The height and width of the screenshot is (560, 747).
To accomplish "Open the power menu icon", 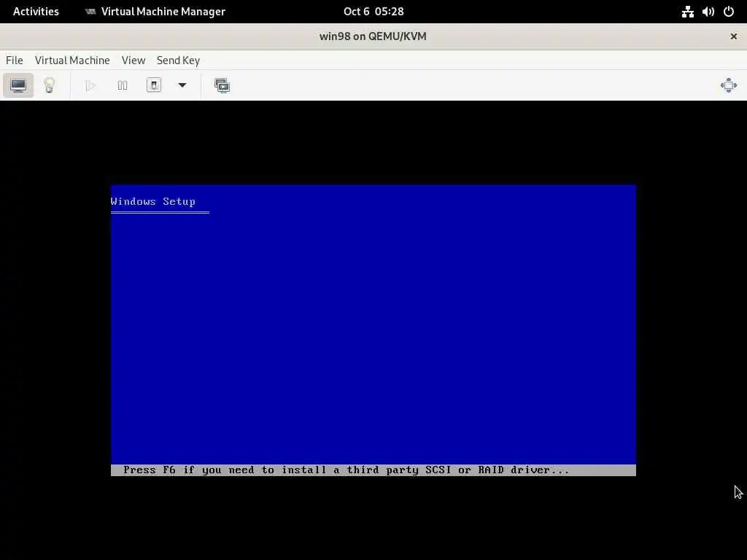I will [729, 12].
